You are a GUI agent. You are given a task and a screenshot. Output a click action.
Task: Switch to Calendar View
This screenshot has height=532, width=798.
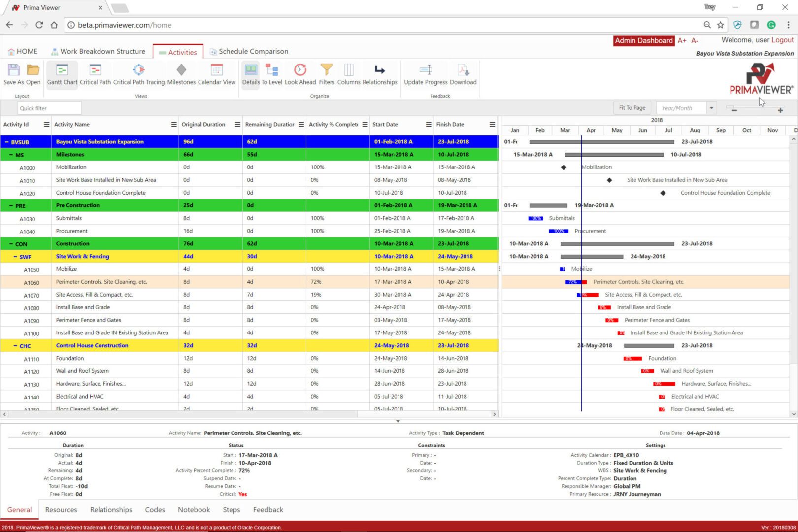pyautogui.click(x=217, y=70)
